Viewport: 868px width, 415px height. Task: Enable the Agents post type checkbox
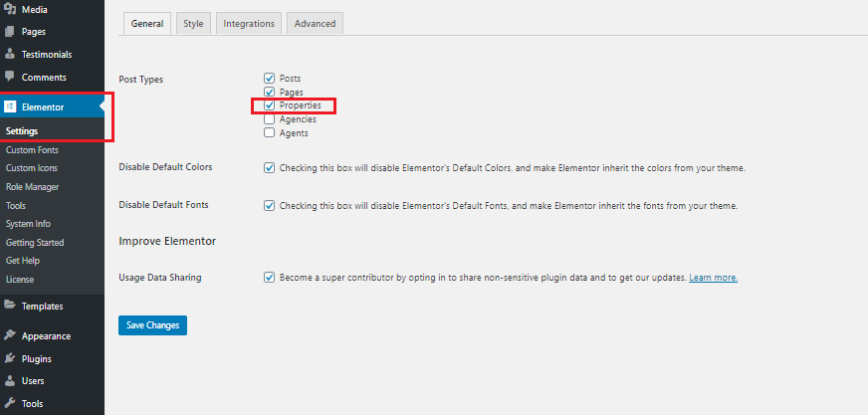tap(270, 132)
